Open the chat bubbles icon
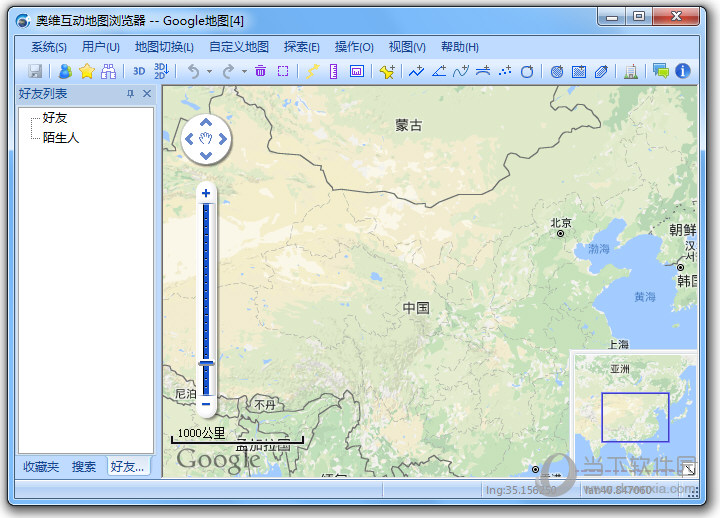720x518 pixels. [661, 71]
